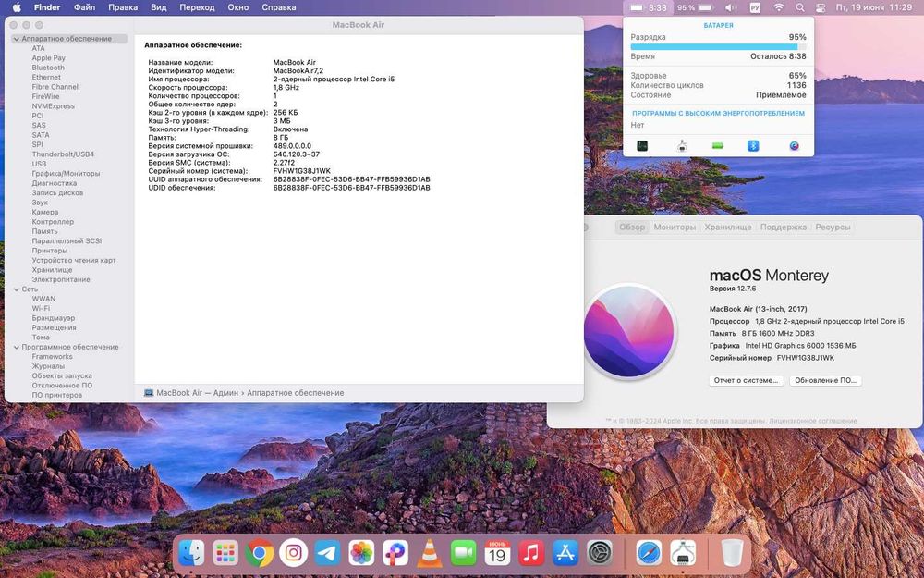Open System Information icon in battery popup

682,146
